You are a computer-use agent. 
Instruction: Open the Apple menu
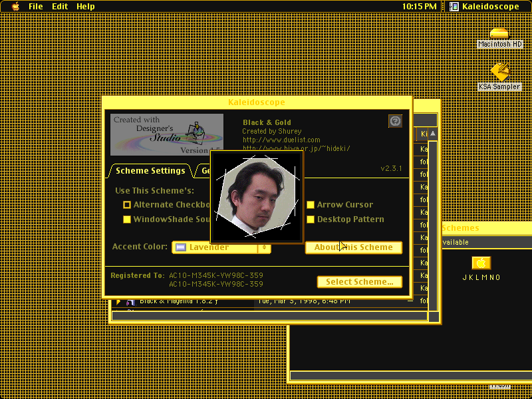[15, 6]
